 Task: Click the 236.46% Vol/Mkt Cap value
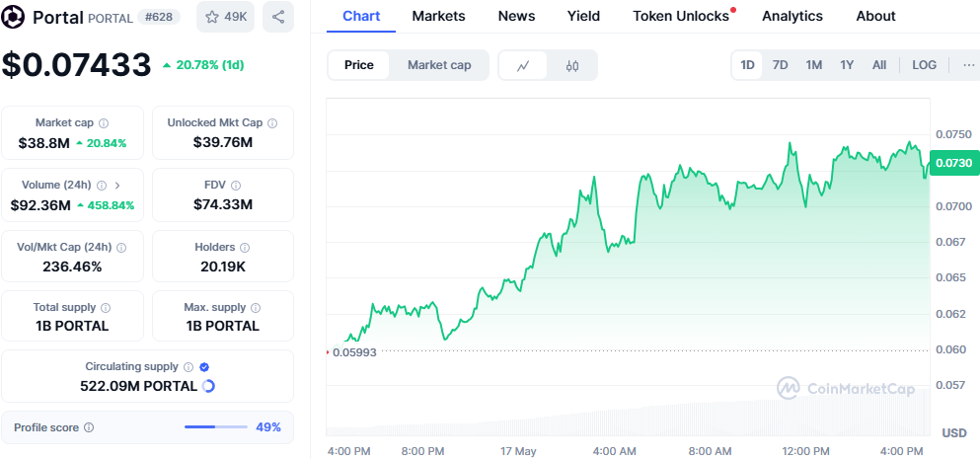(x=72, y=268)
